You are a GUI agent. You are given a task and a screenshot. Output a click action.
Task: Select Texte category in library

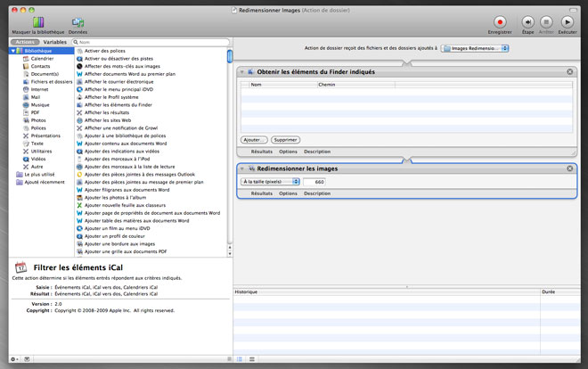point(37,143)
